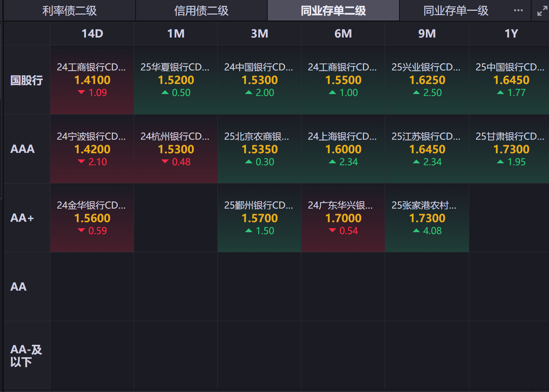The width and height of the screenshot is (549, 392).
Task: Select 25北京农商银 cell at 1.5350
Action: [x=260, y=149]
